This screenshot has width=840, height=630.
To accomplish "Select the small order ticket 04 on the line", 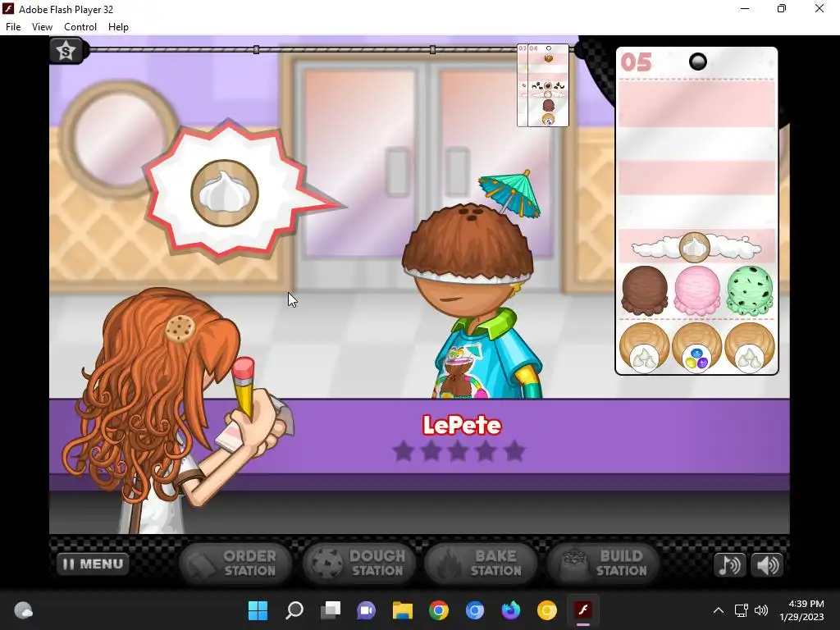I will (x=548, y=85).
